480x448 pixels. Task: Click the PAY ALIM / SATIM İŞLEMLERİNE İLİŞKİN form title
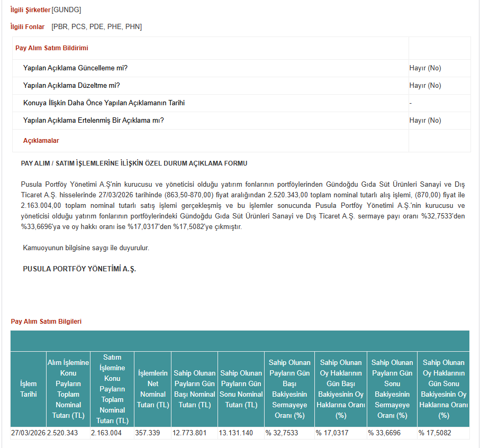(x=134, y=163)
